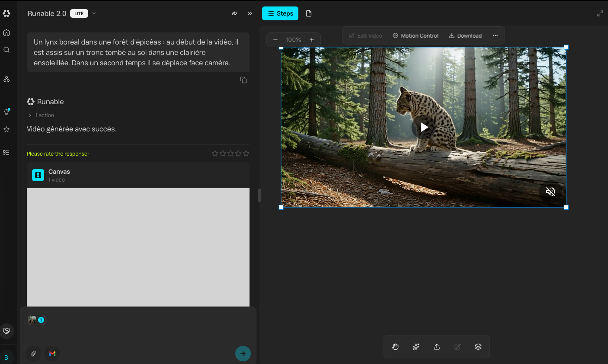608x364 pixels.
Task: Click the home icon in left sidebar
Action: click(x=6, y=32)
